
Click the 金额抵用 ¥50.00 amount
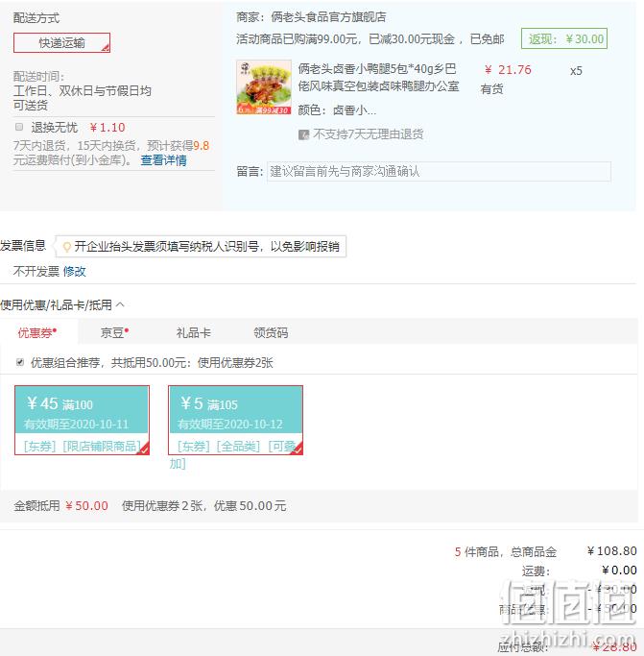click(x=86, y=506)
